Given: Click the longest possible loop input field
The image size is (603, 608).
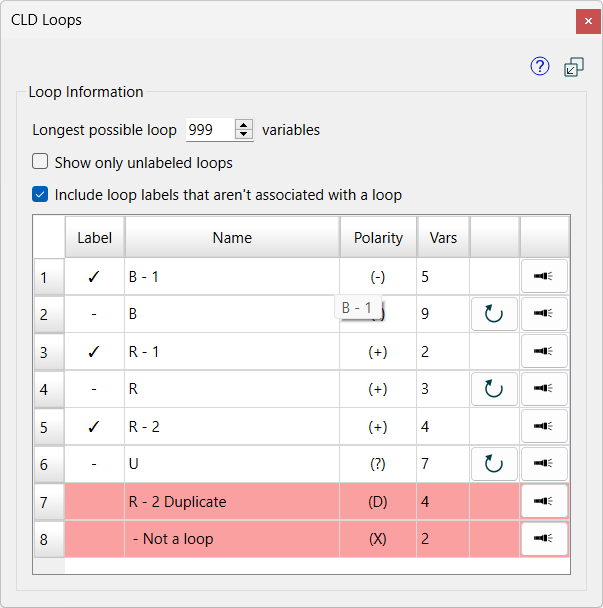Looking at the screenshot, I should 208,130.
